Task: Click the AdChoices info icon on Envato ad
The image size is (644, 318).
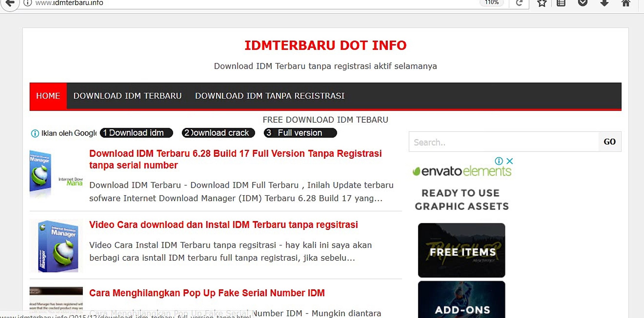Action: 499,161
